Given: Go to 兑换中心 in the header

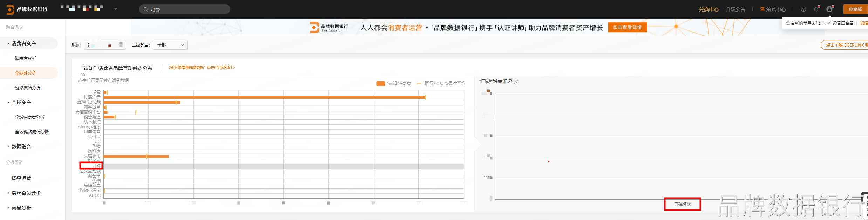Looking at the screenshot, I should tap(709, 9).
